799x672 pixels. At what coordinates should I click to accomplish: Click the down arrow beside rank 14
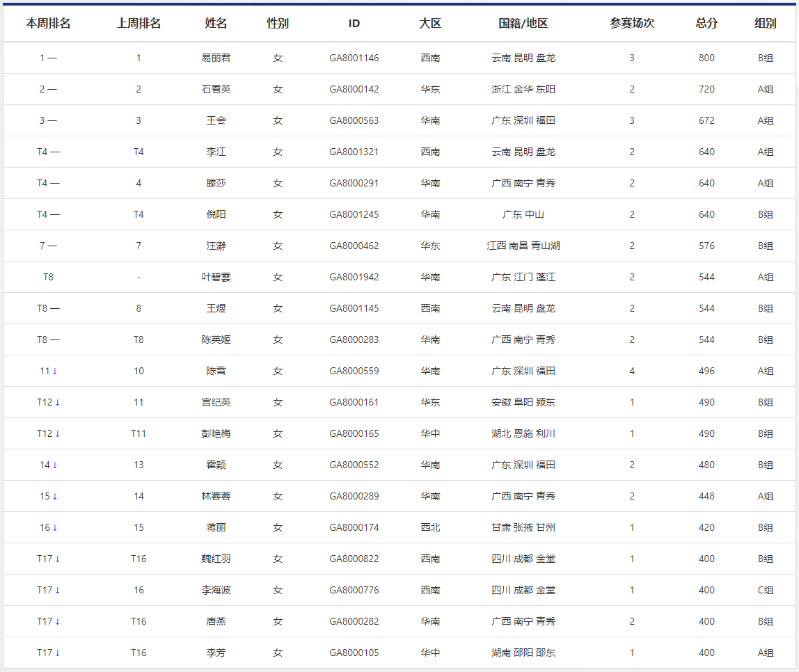coord(55,465)
